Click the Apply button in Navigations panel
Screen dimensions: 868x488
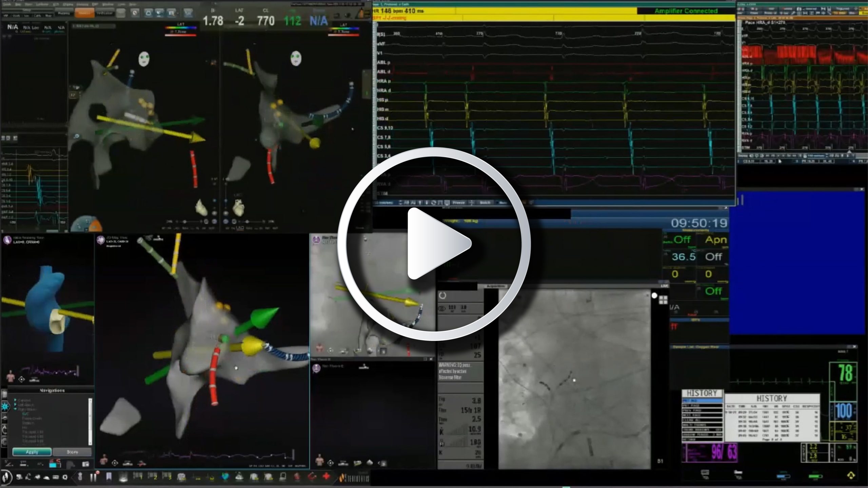[x=32, y=452]
